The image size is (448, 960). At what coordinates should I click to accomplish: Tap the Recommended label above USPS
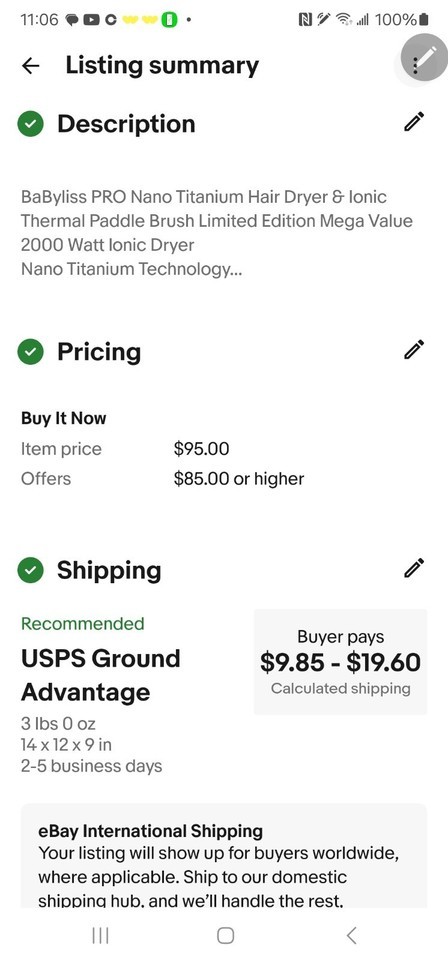83,623
